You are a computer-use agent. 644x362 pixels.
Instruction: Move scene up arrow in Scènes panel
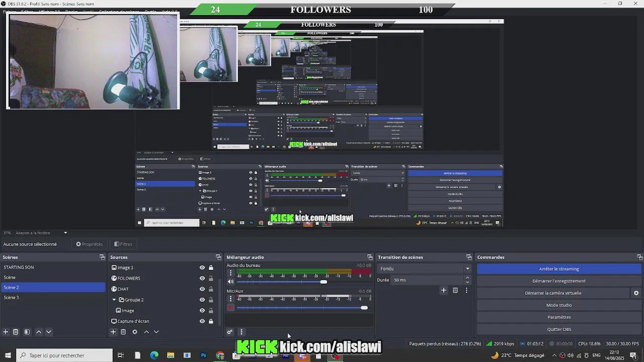tap(39, 332)
